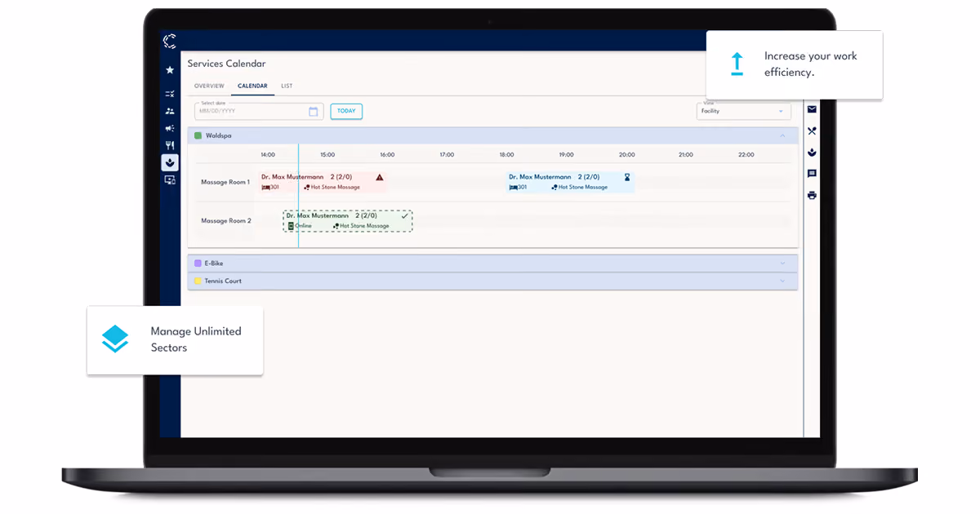Image resolution: width=980 pixels, height=514 pixels.
Task: Open the chat message icon on the right rail
Action: point(812,174)
